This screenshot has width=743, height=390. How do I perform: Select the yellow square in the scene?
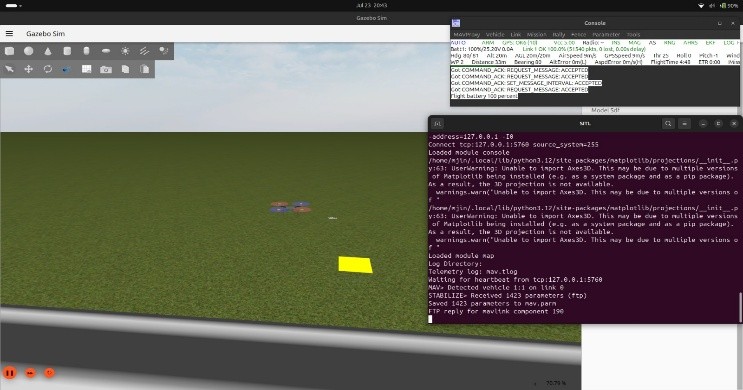click(355, 265)
